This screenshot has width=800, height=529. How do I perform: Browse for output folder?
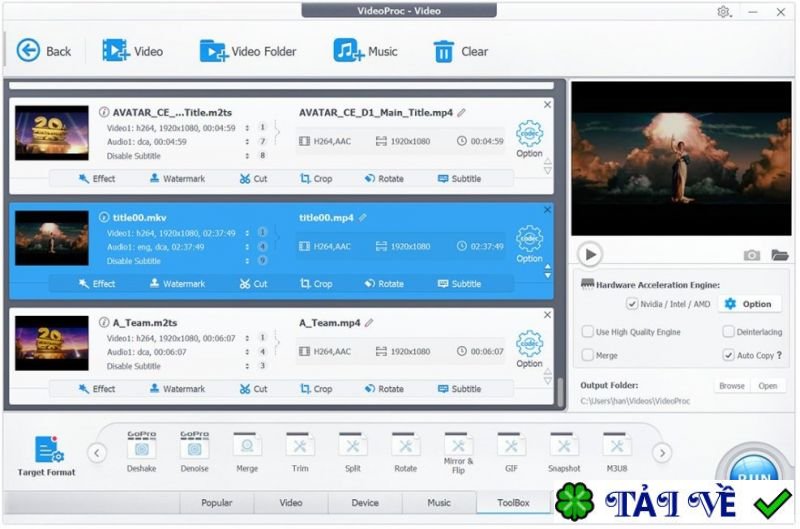(x=732, y=386)
